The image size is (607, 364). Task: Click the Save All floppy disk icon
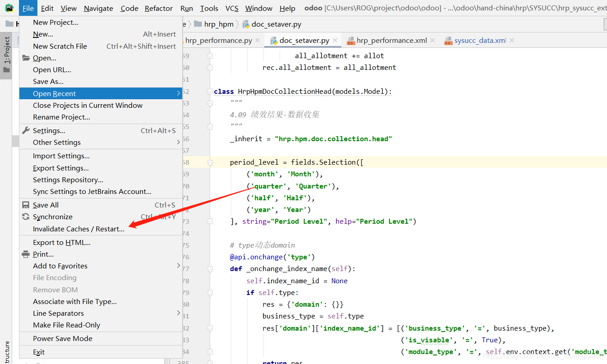pos(26,205)
